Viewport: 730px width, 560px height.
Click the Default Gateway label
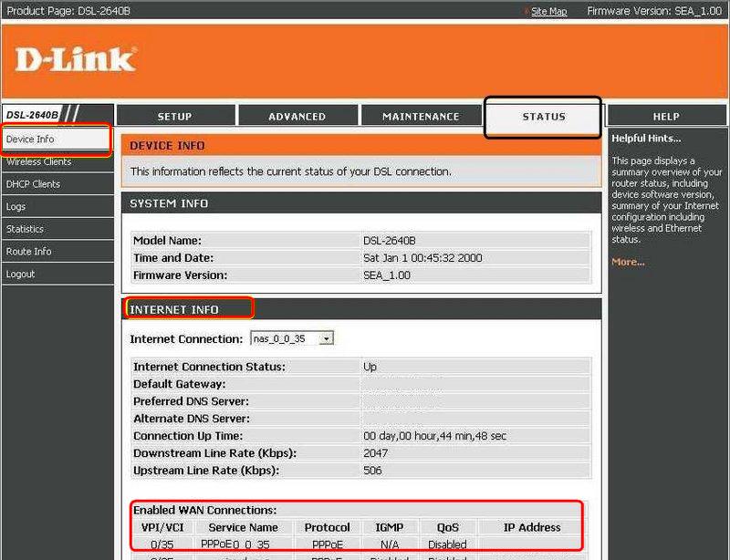[x=179, y=384]
